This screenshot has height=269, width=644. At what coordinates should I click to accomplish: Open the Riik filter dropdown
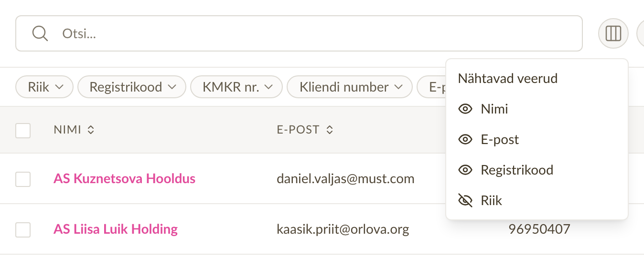(x=44, y=87)
